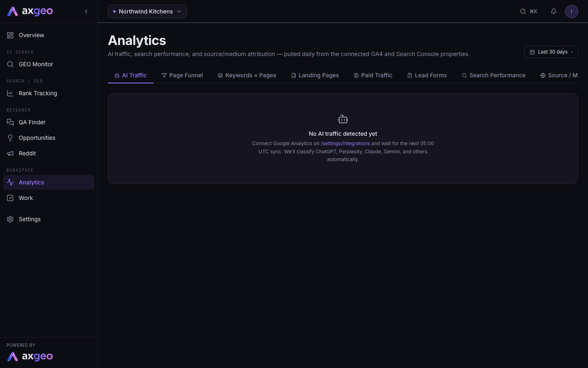Open the Paid Traffic tab
Screen dimensions: 588x368
[373, 75]
